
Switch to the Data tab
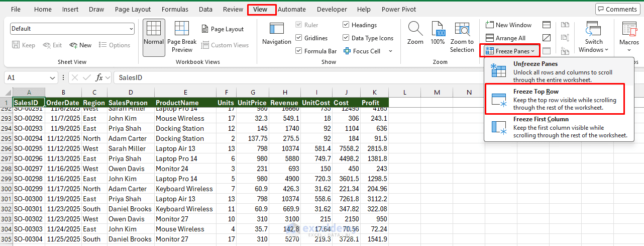point(205,10)
